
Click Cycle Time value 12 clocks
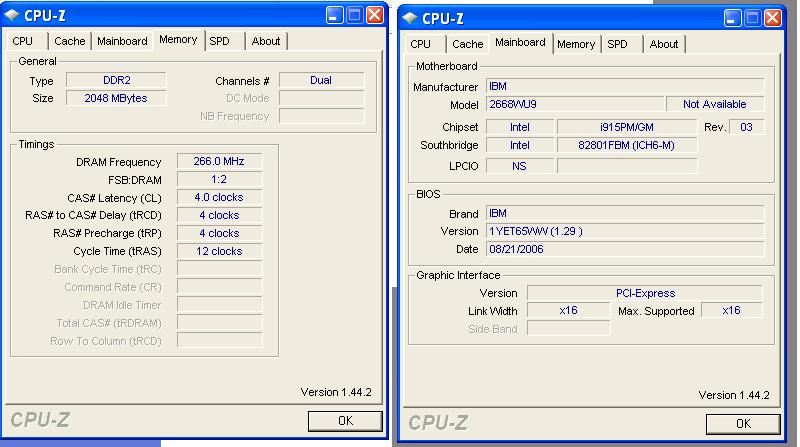click(x=219, y=251)
